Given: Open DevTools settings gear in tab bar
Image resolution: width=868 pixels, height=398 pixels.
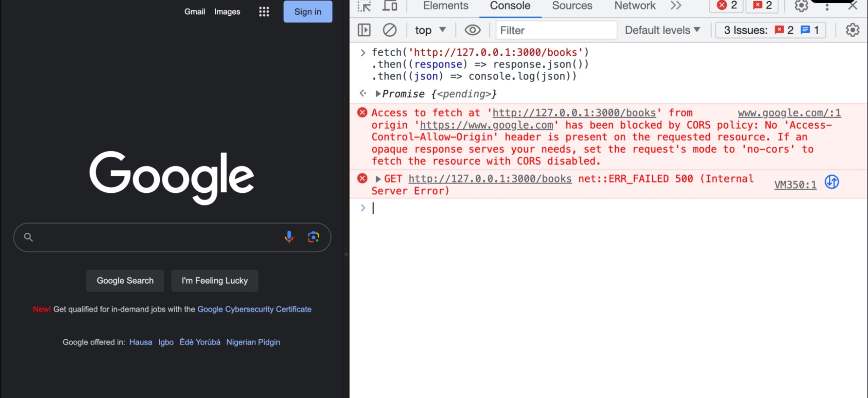Looking at the screenshot, I should pos(801,6).
